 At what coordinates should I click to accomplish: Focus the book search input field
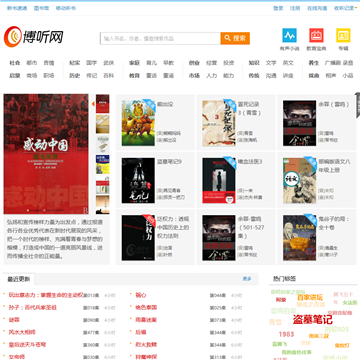pyautogui.click(x=160, y=38)
